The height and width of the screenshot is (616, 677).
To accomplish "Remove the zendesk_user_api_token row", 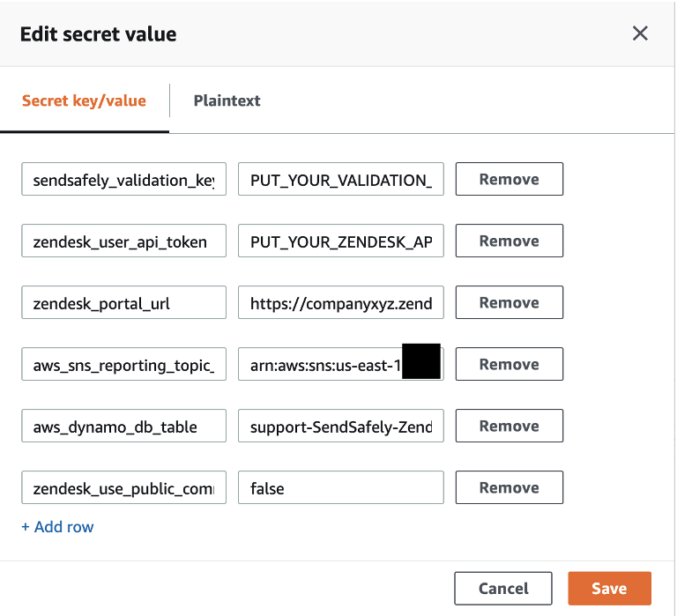I will pos(509,241).
